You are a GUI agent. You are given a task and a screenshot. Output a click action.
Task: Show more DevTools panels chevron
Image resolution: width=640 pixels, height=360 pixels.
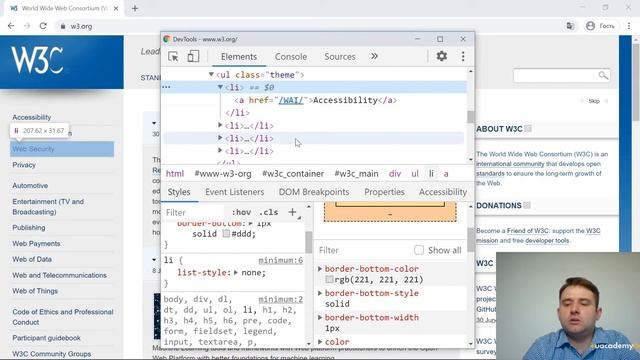click(x=374, y=56)
